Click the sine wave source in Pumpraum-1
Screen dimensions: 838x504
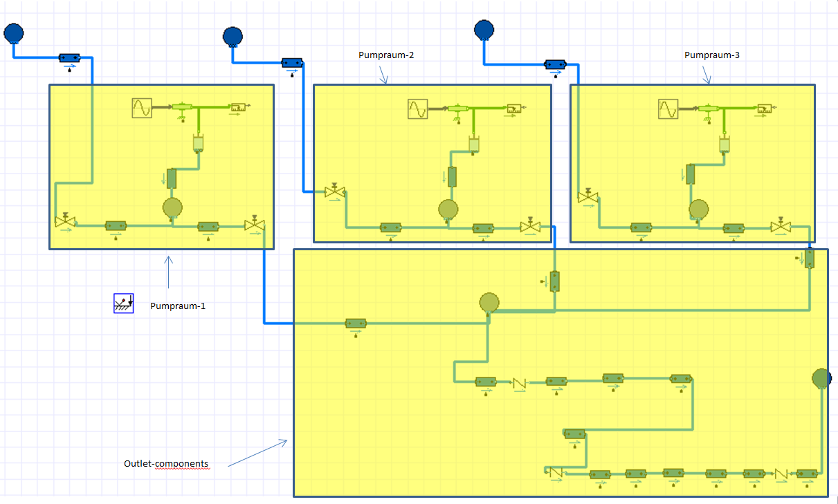click(x=142, y=108)
